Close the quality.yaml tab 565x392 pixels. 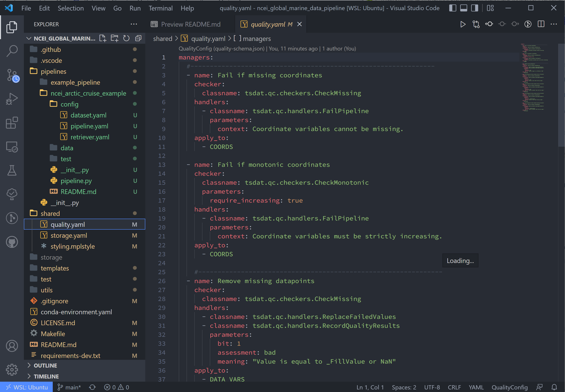pos(300,24)
